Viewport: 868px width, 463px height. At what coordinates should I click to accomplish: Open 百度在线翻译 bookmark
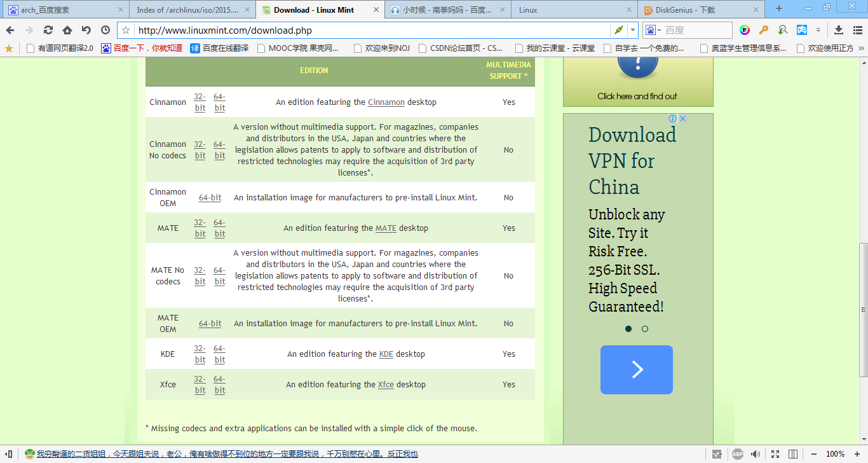point(219,48)
